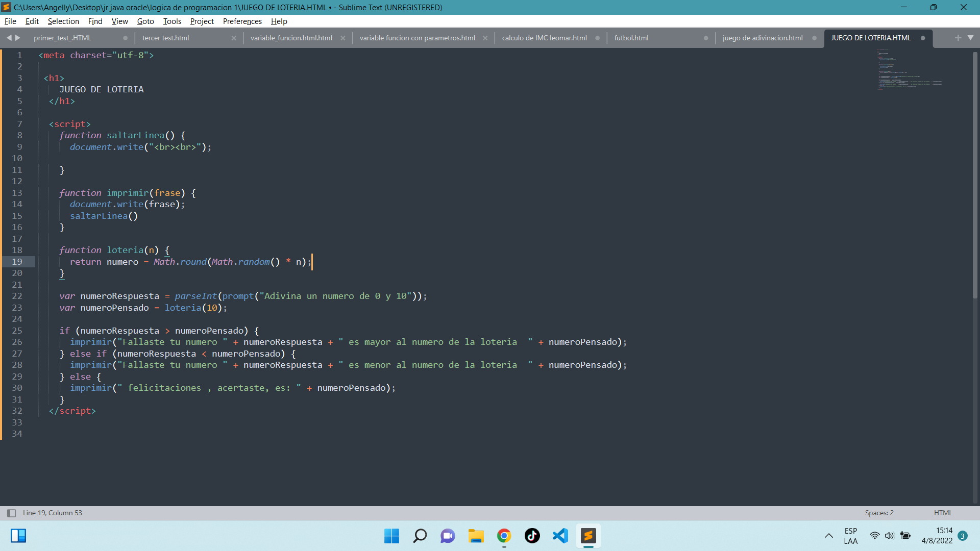
Task: Click the closing script tag
Action: (x=72, y=411)
